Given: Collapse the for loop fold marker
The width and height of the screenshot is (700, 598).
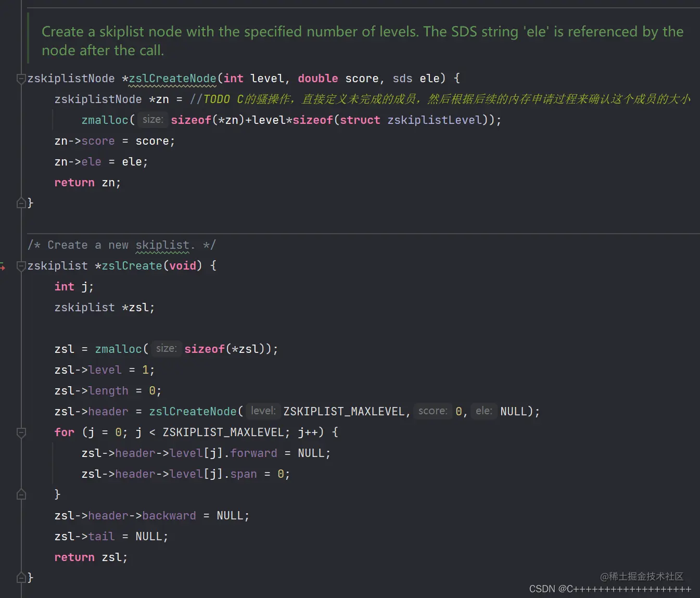Looking at the screenshot, I should (21, 432).
